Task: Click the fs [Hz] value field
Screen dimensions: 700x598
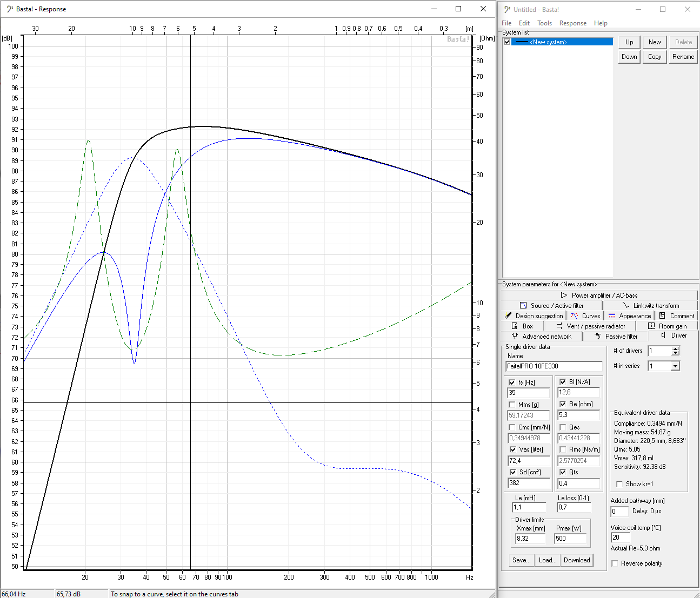Action: pos(529,393)
